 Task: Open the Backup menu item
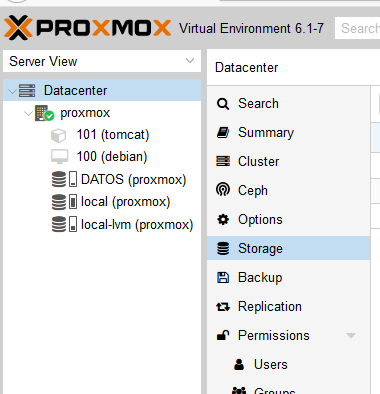288,277
